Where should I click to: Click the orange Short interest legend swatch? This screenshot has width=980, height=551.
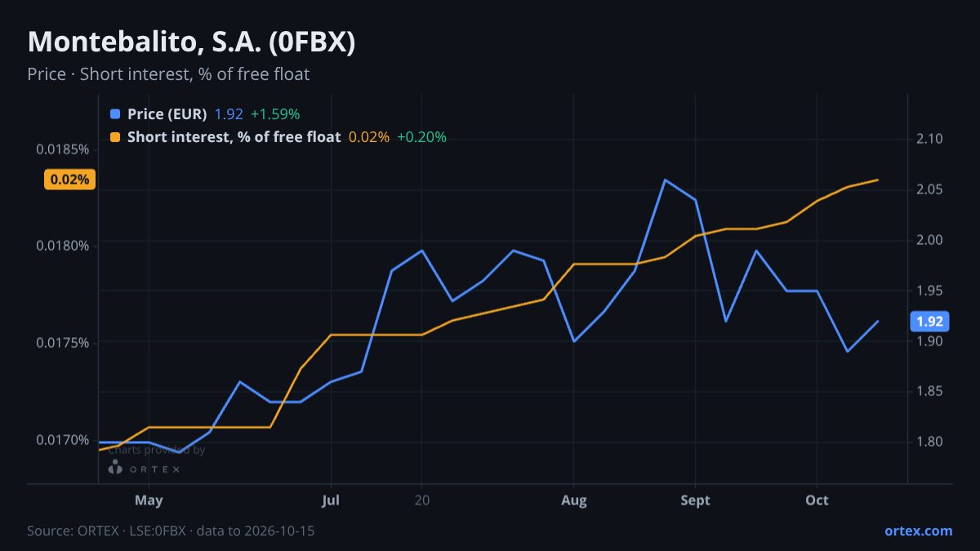[114, 137]
